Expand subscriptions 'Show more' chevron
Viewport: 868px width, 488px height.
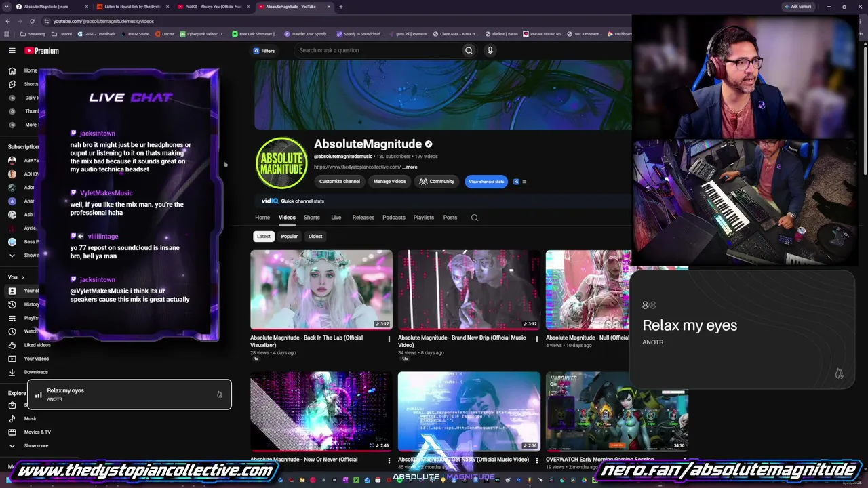[x=12, y=256]
